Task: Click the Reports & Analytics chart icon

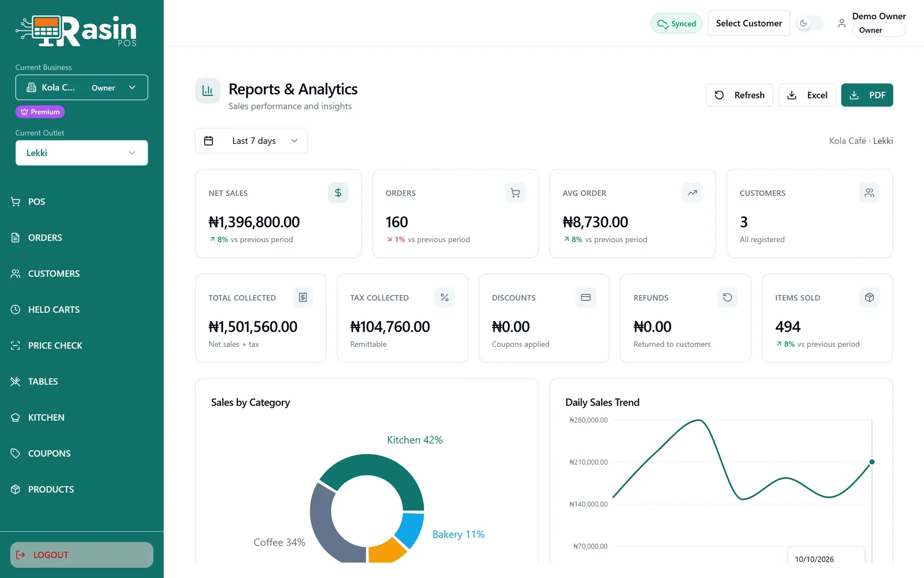Action: [208, 91]
